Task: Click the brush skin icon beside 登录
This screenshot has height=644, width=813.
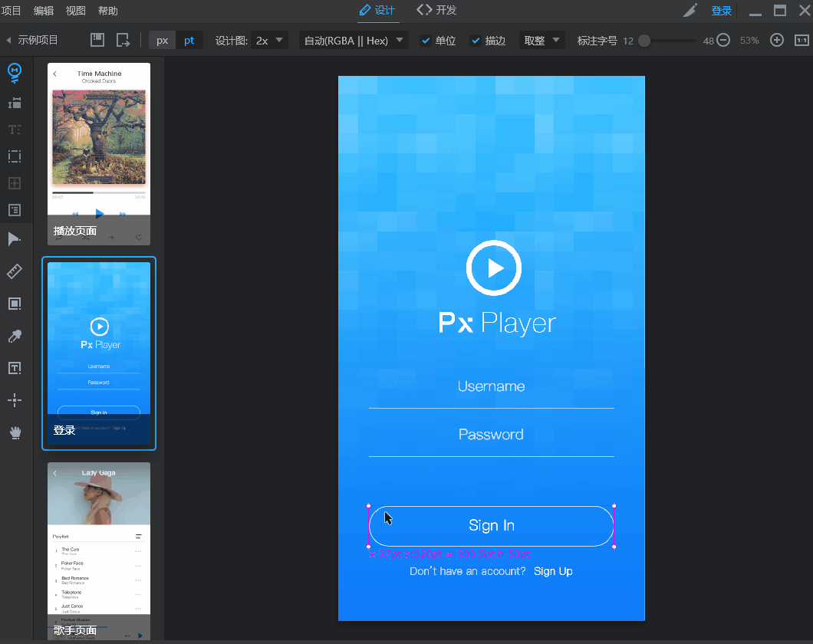Action: click(x=690, y=11)
